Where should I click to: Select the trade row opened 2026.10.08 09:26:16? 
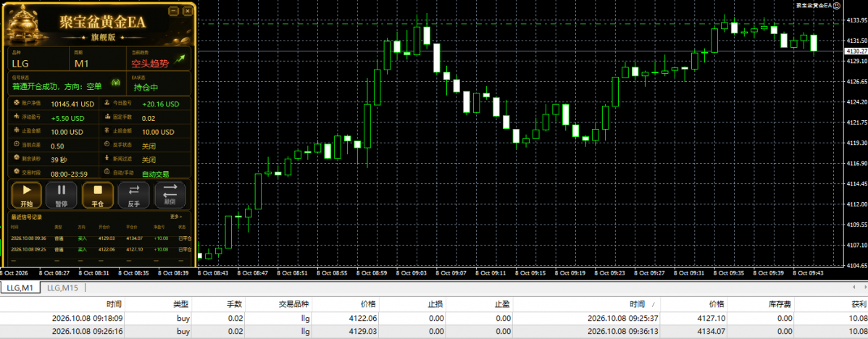[x=434, y=331]
